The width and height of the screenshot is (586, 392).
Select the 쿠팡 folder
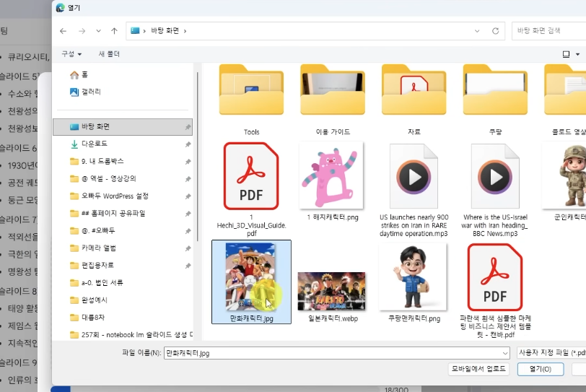tap(495, 100)
